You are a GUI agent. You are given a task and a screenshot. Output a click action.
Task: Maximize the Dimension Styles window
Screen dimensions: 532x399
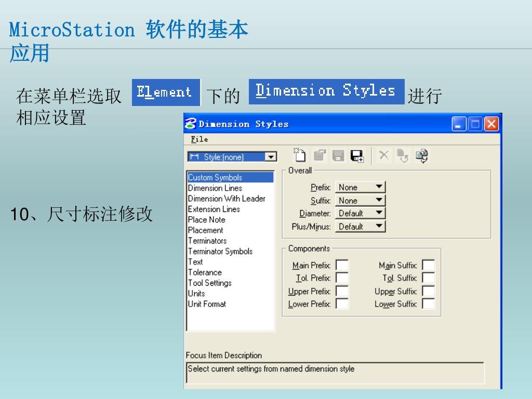[x=475, y=124]
